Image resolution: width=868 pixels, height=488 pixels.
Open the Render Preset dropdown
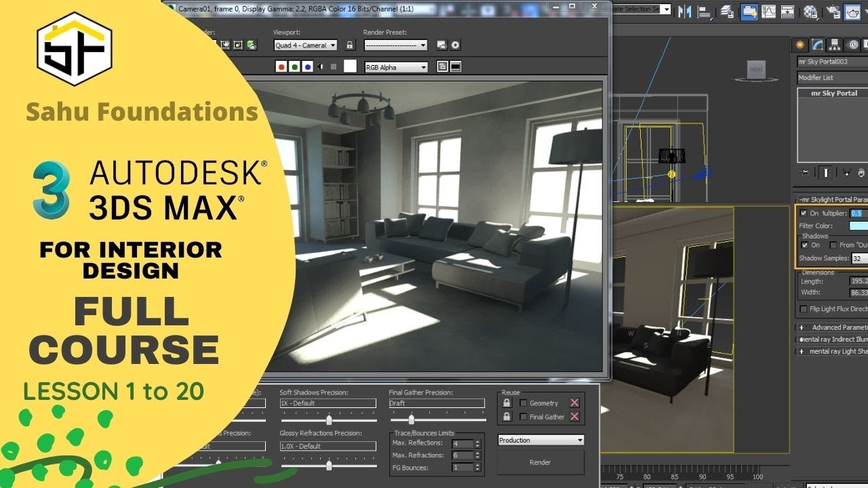(396, 45)
